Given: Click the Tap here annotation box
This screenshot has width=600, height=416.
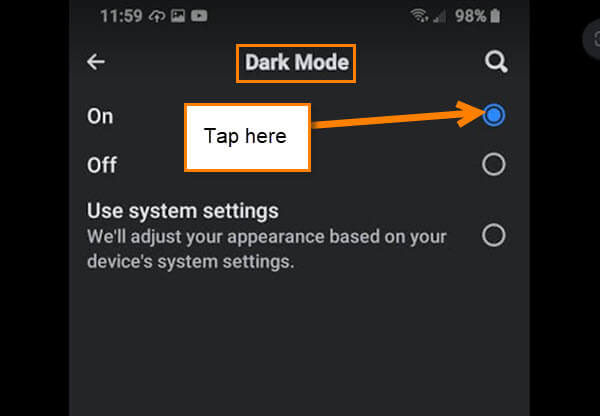Looking at the screenshot, I should [x=247, y=137].
